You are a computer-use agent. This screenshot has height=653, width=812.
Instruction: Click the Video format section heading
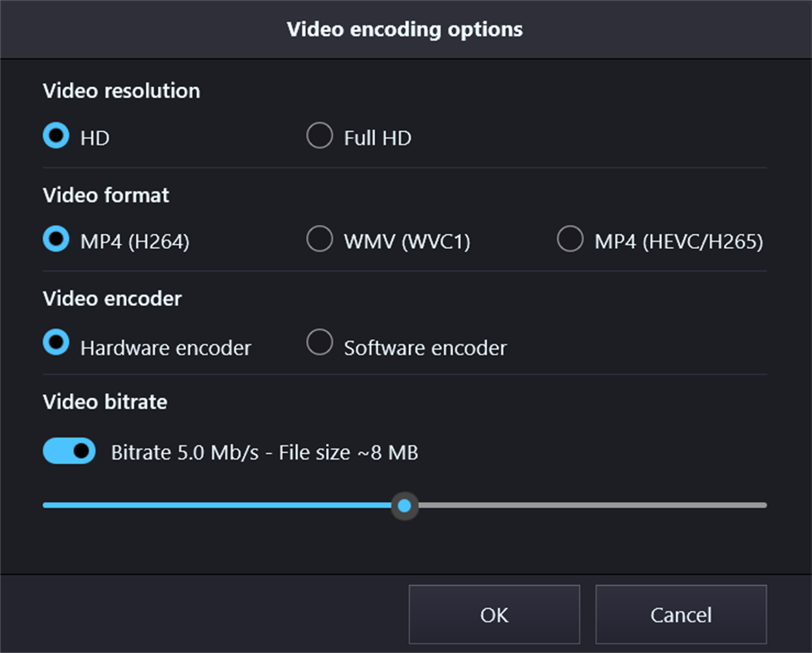click(105, 196)
